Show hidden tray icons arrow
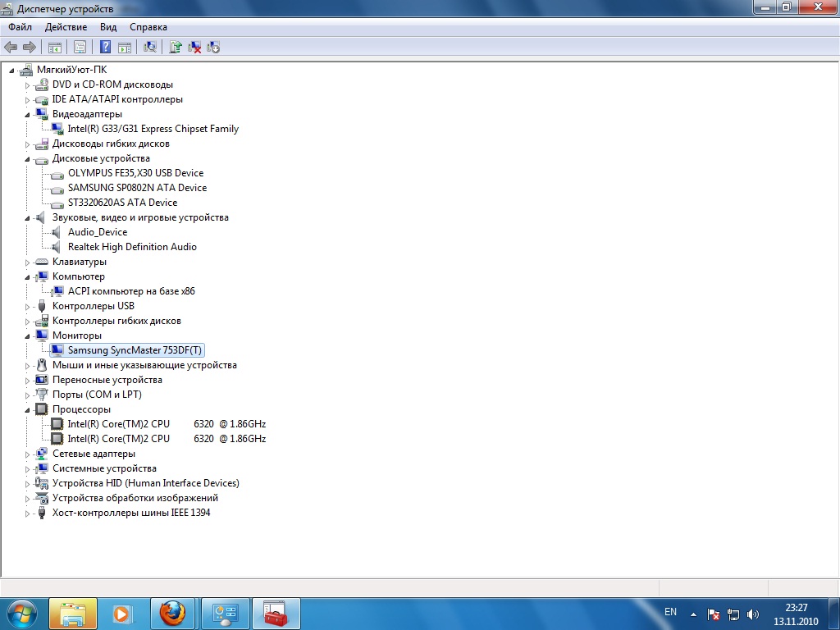Image resolution: width=840 pixels, height=630 pixels. [693, 614]
